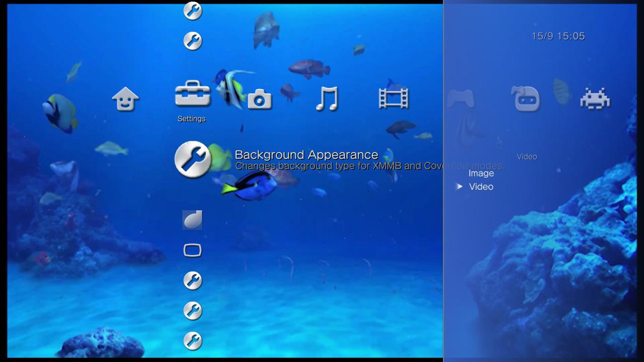Click the faded Video label above the options
644x362 pixels.
coord(527,156)
